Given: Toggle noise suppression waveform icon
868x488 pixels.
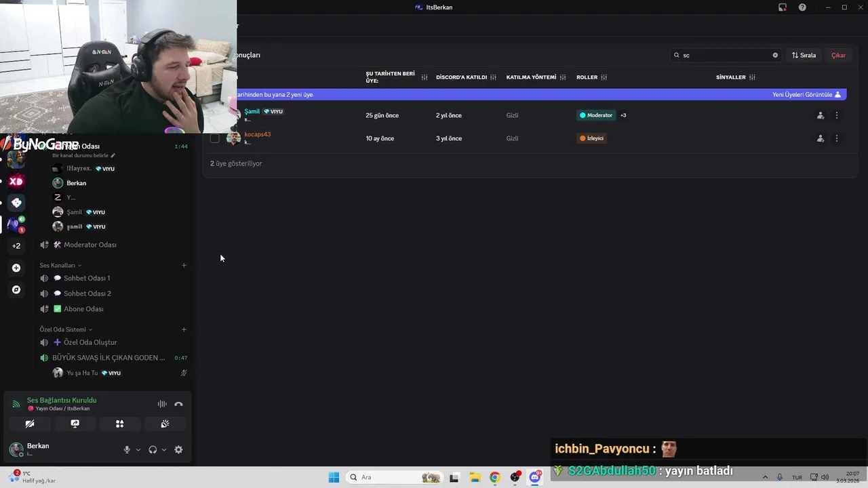Looking at the screenshot, I should [162, 404].
